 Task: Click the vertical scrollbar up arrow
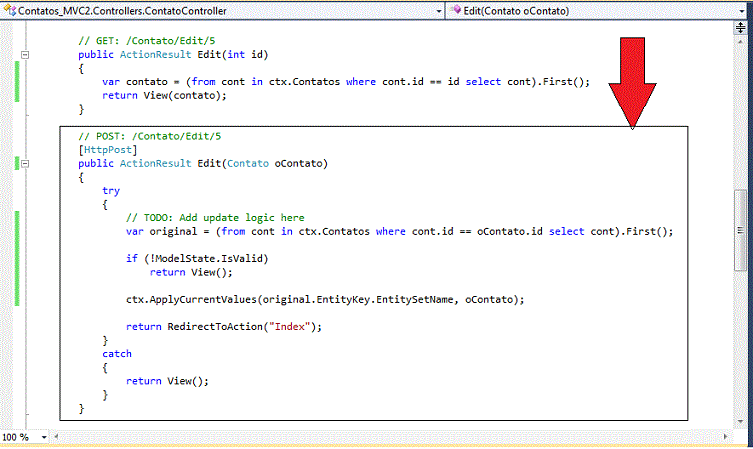(741, 42)
